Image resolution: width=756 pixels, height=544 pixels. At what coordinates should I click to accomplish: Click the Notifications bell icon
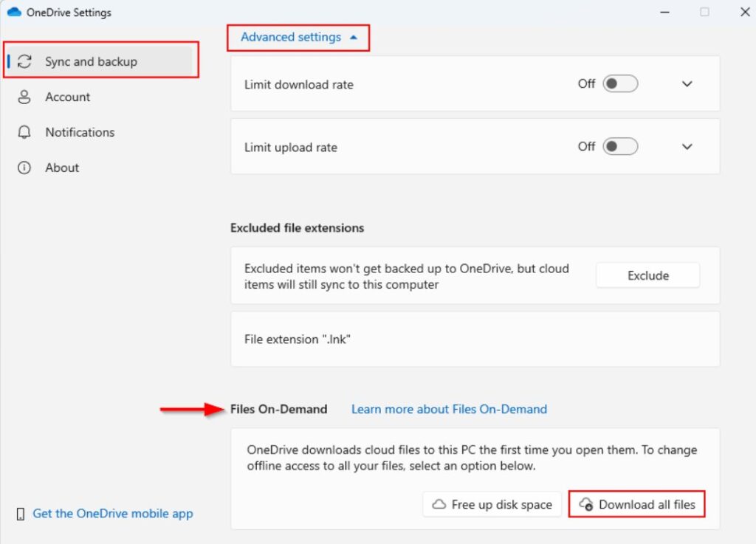[x=24, y=132]
